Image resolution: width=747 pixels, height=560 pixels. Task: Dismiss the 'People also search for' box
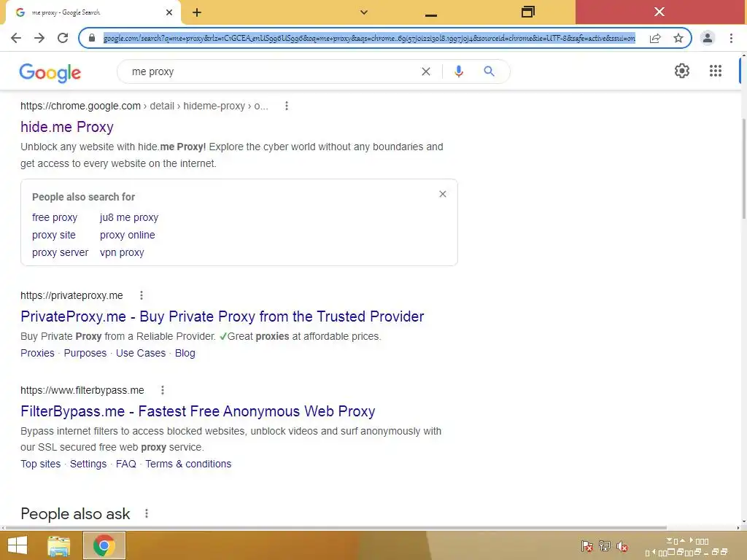[x=443, y=194]
